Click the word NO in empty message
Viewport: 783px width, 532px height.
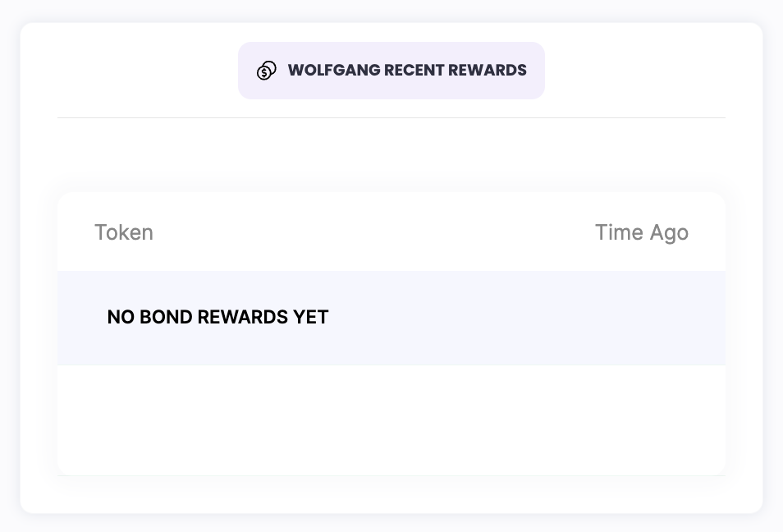pyautogui.click(x=121, y=317)
